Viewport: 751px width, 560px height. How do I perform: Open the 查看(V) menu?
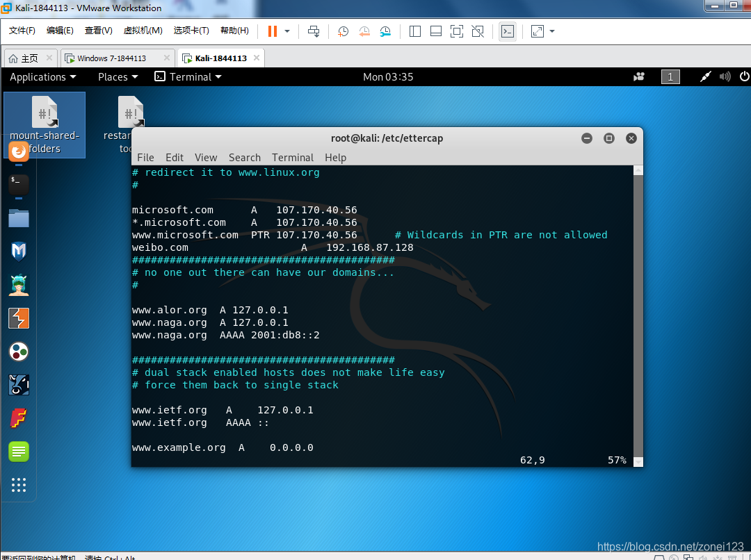(x=99, y=31)
